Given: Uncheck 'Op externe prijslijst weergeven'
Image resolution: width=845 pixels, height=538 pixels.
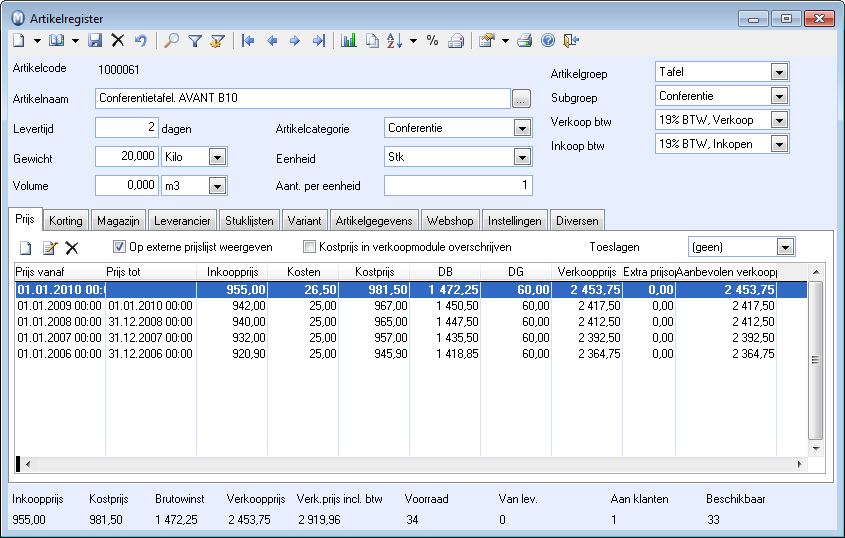Looking at the screenshot, I should click(119, 247).
